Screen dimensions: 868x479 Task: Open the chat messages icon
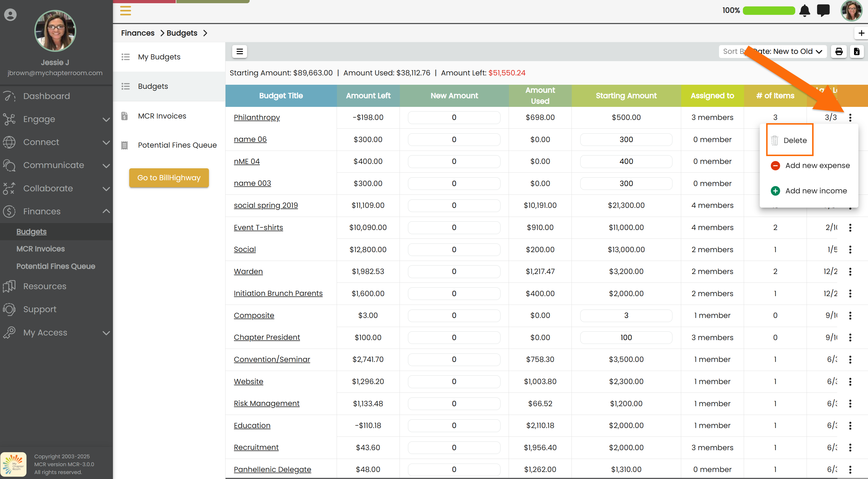(x=823, y=10)
